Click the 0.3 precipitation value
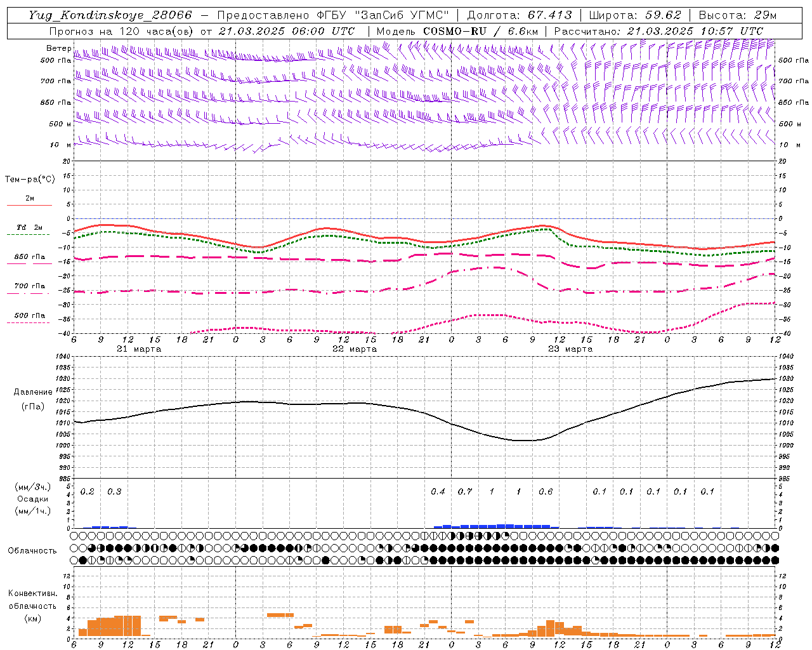This screenshot has width=812, height=650. click(114, 492)
